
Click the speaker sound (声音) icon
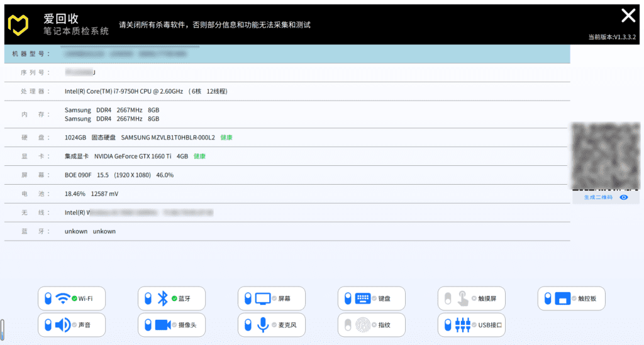(x=62, y=325)
